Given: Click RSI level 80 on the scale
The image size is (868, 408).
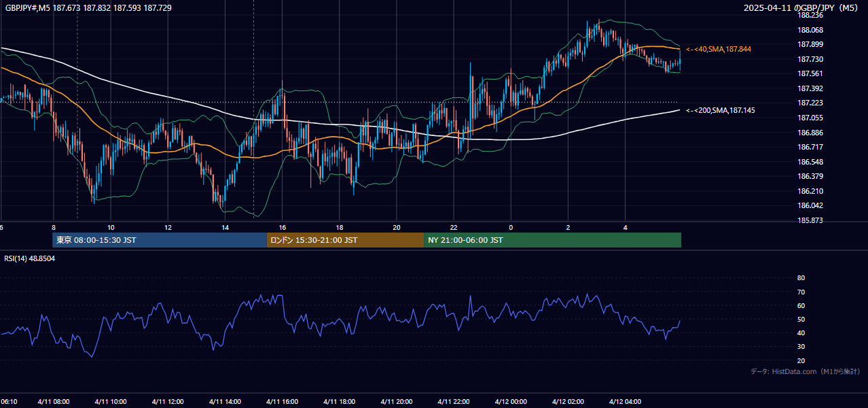Looking at the screenshot, I should [801, 278].
